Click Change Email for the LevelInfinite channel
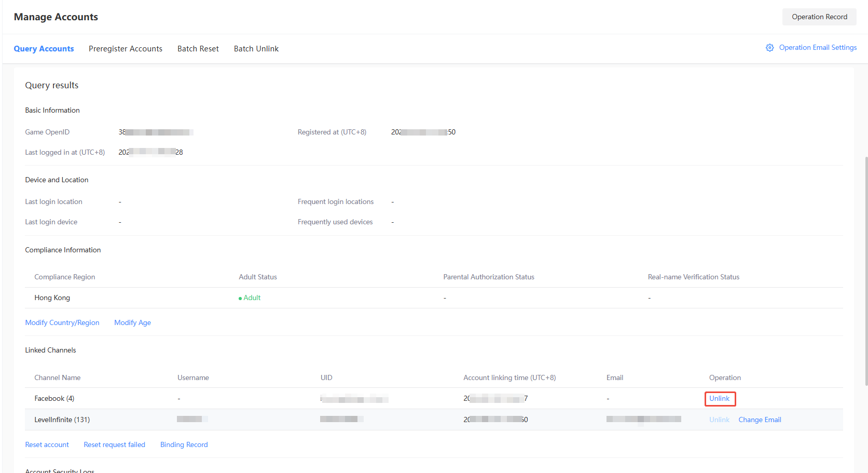The height and width of the screenshot is (473, 868). (x=760, y=420)
